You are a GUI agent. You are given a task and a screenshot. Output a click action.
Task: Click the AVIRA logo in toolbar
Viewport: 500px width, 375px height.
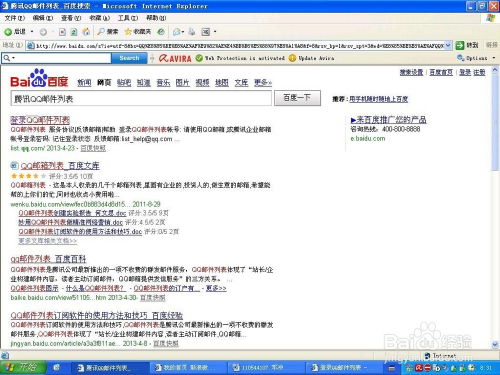coord(175,58)
